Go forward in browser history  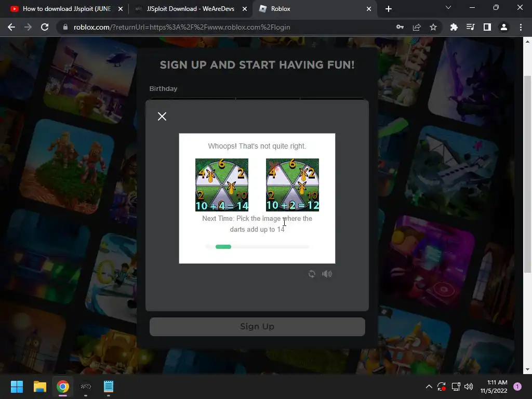(x=28, y=27)
